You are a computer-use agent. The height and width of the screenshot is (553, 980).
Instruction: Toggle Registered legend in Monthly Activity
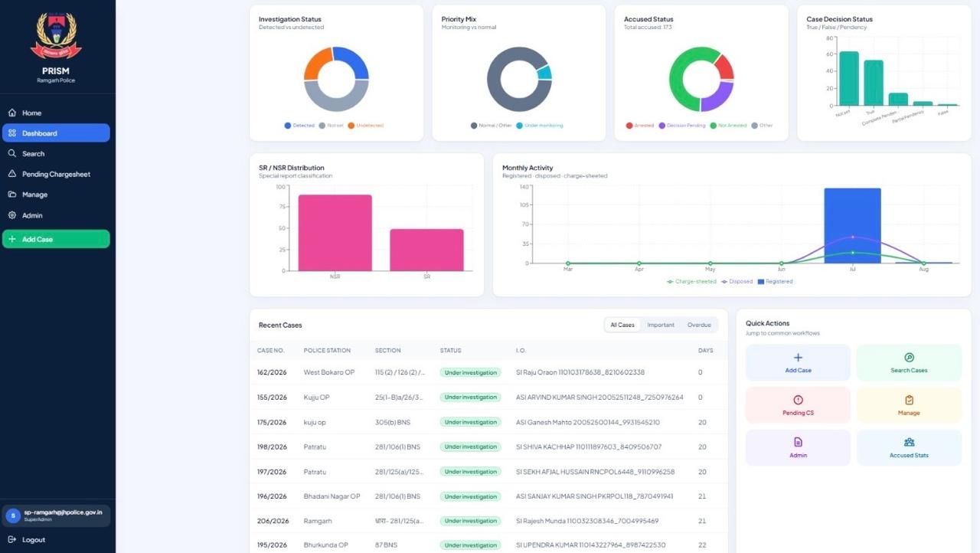click(775, 281)
